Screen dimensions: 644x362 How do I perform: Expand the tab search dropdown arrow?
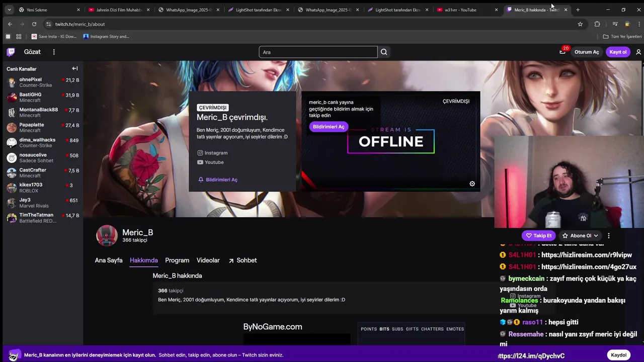tap(9, 10)
